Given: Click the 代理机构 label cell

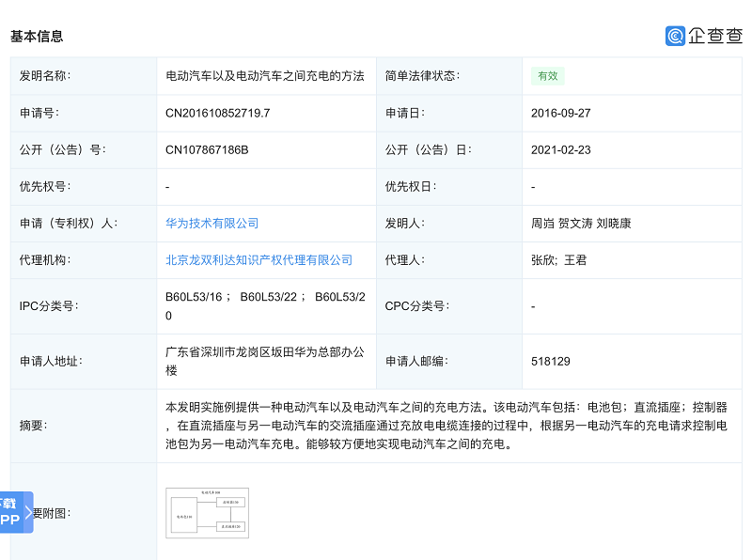Looking at the screenshot, I should pos(84,260).
